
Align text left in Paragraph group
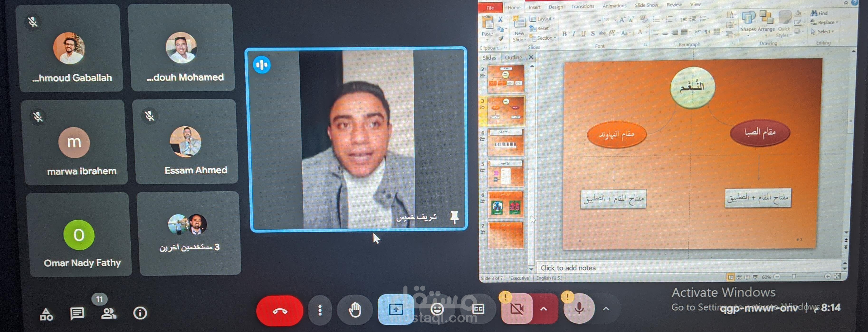[655, 33]
